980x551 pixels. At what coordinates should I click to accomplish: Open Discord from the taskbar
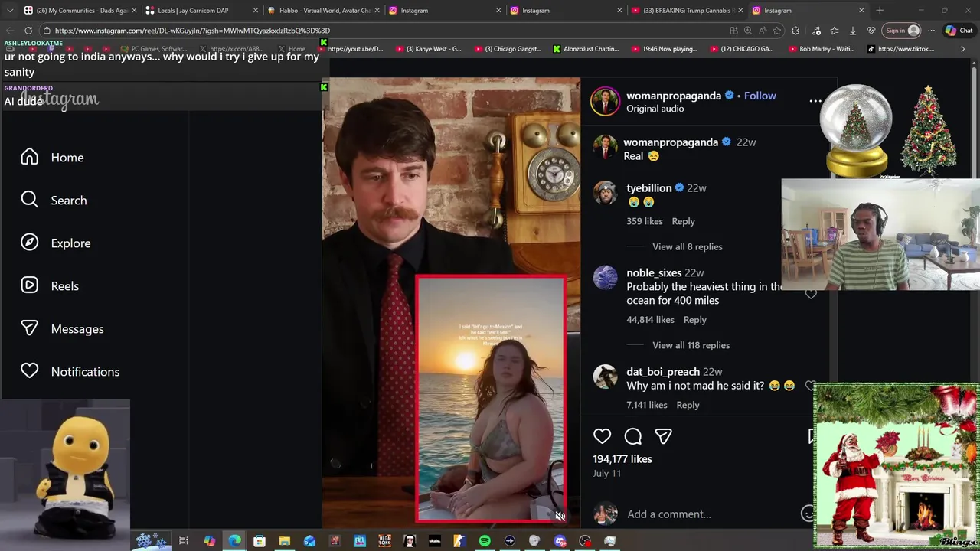pos(560,541)
